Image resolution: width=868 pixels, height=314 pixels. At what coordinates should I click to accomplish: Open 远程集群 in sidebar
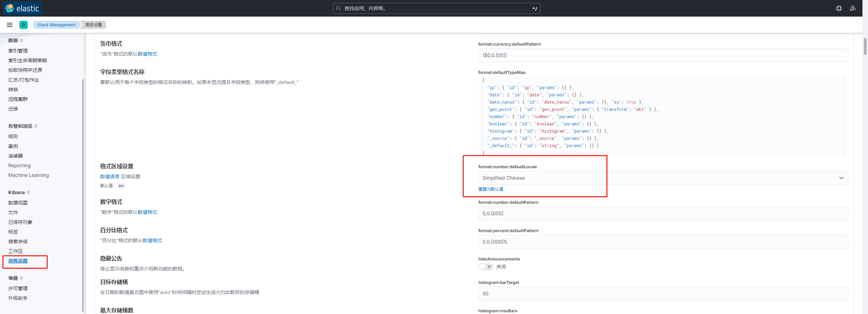pyautogui.click(x=18, y=99)
